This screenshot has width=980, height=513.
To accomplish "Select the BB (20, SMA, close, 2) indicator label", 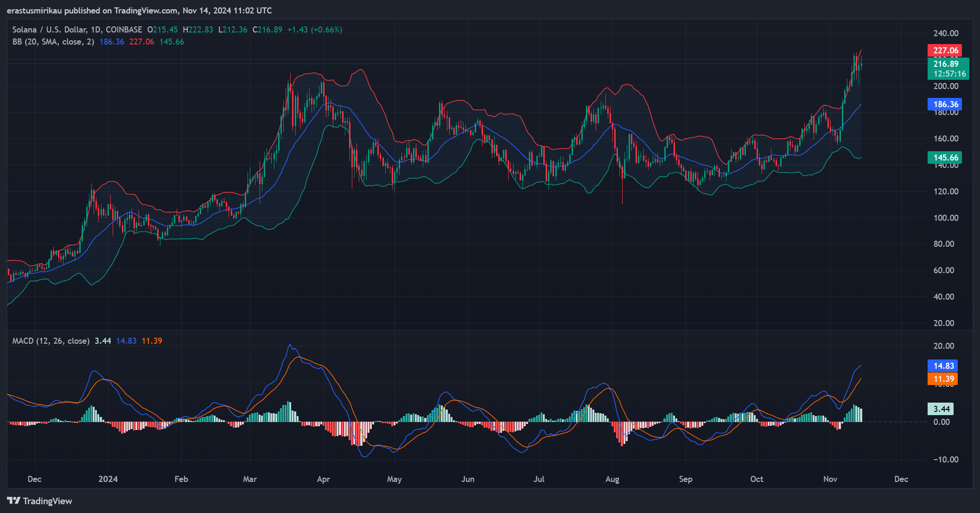I will point(53,42).
